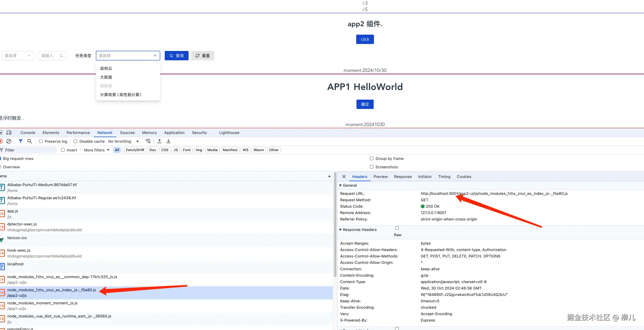Toggle the device toolbar icon
The height and width of the screenshot is (330, 644).
(9, 133)
